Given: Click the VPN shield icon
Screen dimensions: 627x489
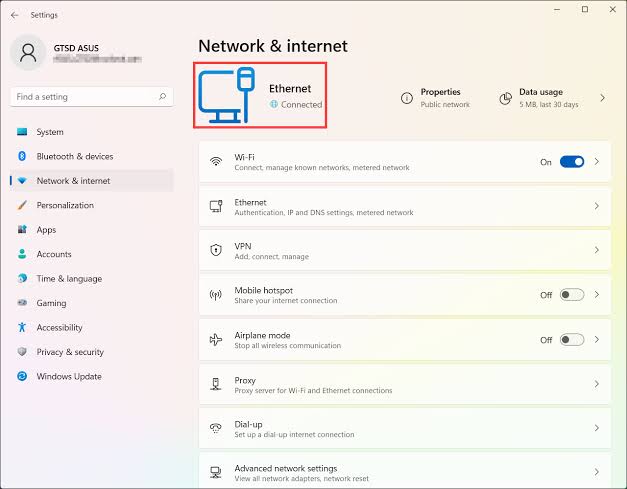Looking at the screenshot, I should pos(215,250).
